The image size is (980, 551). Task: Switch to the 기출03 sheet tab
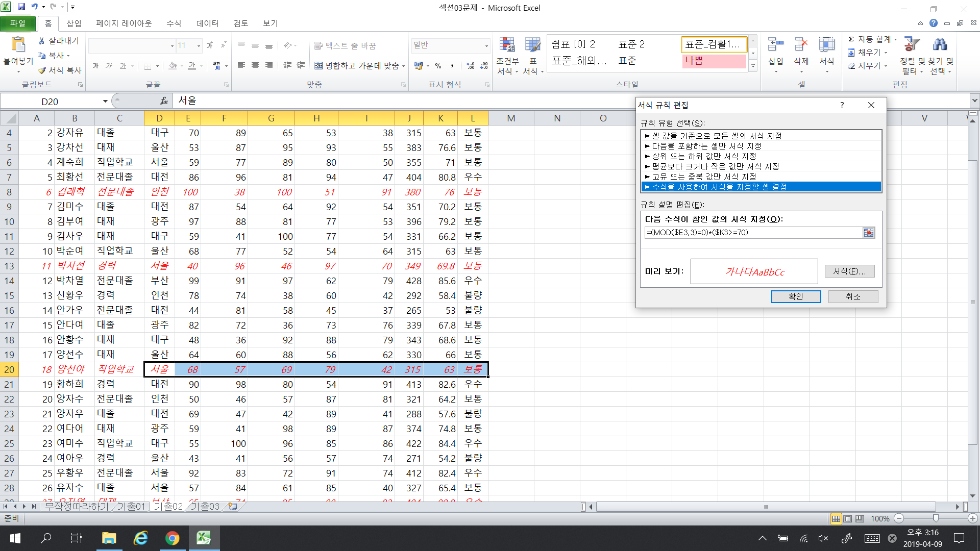click(x=205, y=507)
